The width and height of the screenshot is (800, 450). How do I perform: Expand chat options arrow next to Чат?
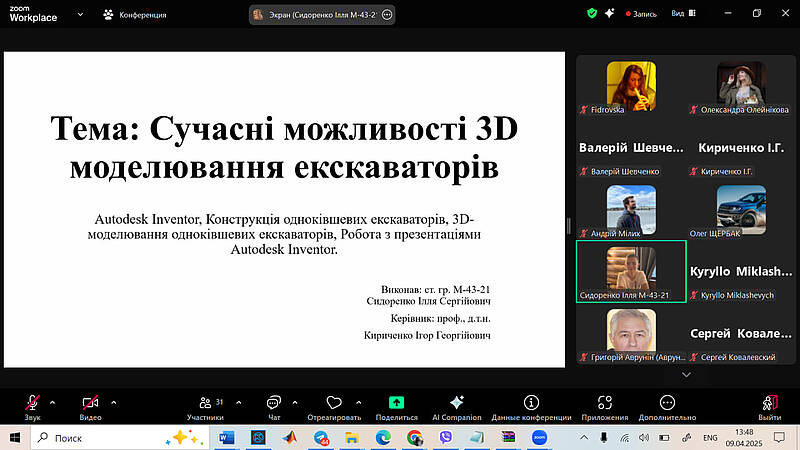point(295,403)
